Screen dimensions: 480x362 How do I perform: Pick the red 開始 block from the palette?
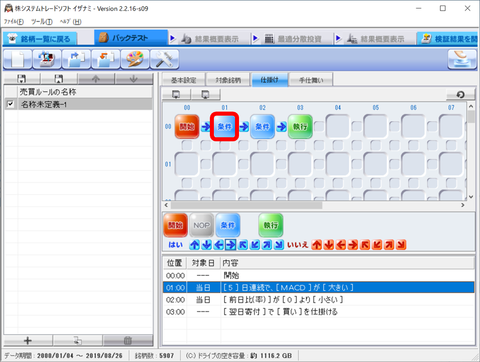coord(175,225)
